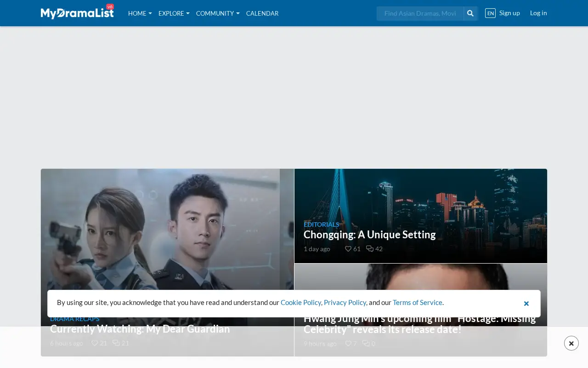This screenshot has height=368, width=588.
Task: Open the EN language selector
Action: tap(490, 13)
